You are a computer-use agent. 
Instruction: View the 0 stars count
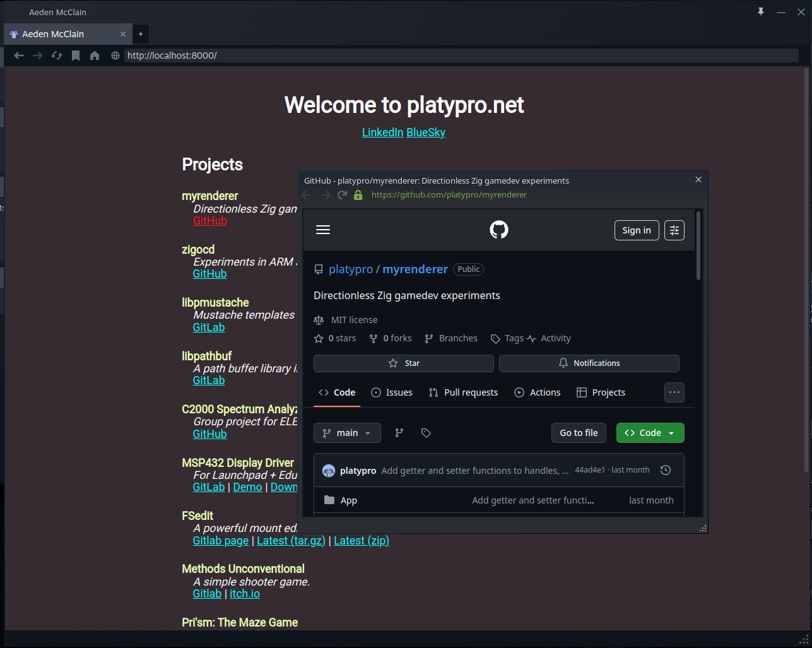[x=336, y=339]
